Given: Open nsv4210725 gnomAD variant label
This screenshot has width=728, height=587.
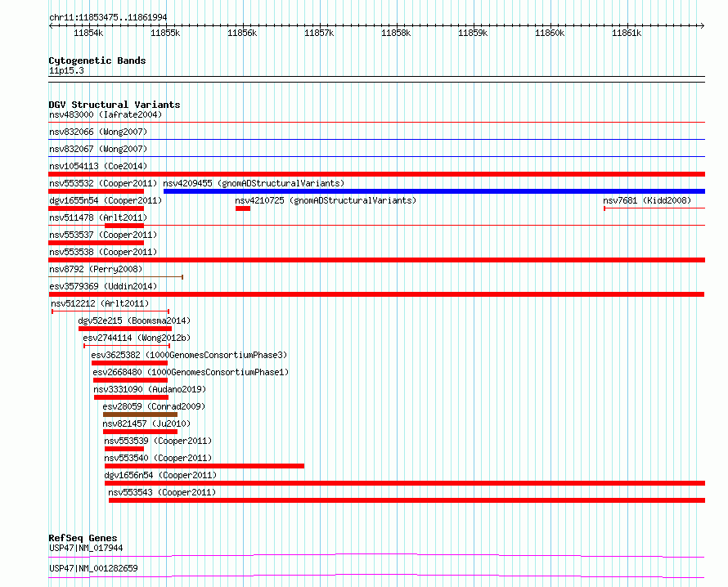Looking at the screenshot, I should pyautogui.click(x=326, y=201).
